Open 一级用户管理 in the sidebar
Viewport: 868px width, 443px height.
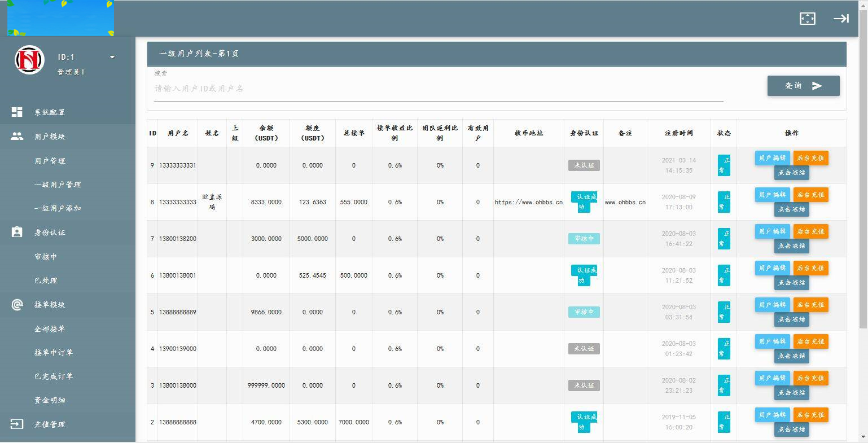click(x=58, y=185)
